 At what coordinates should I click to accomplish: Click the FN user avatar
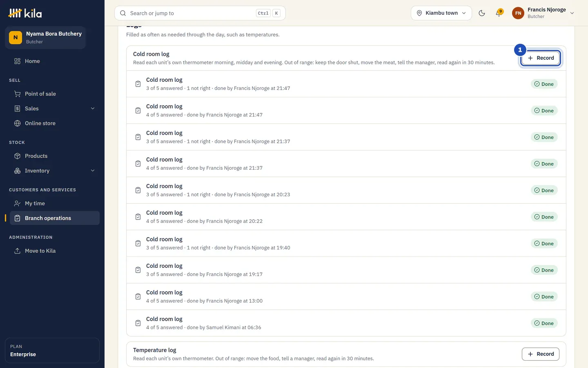point(518,13)
